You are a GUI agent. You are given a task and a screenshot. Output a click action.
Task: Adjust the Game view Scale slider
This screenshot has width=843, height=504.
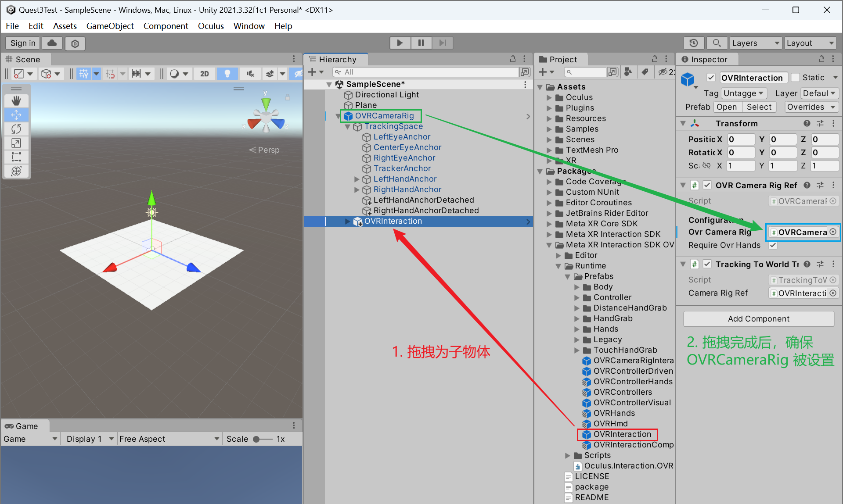tap(256, 439)
